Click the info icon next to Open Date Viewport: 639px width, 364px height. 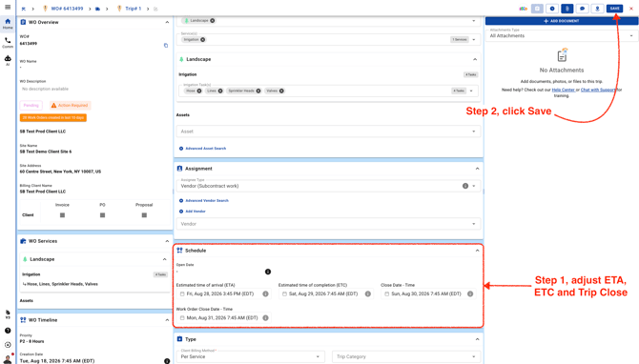(x=268, y=272)
